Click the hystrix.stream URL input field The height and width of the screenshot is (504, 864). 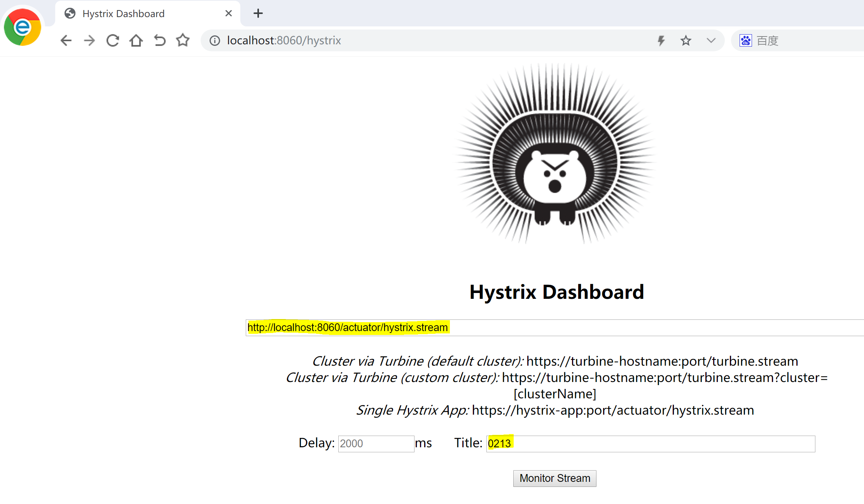(x=555, y=328)
